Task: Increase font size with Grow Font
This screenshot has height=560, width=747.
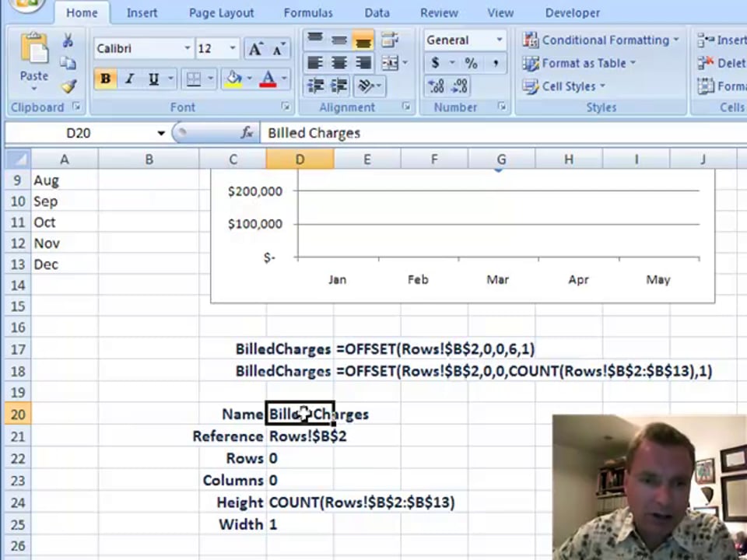Action: [x=255, y=49]
